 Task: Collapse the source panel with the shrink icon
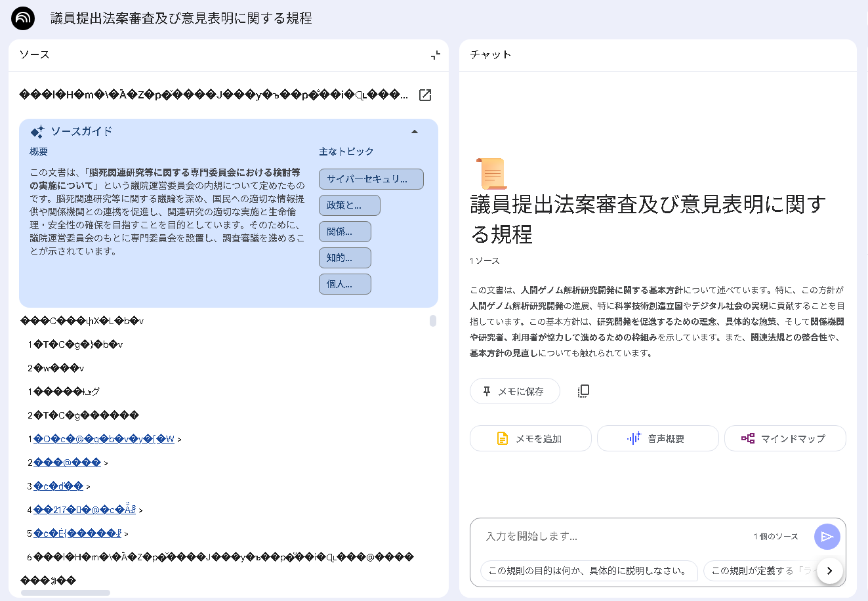(436, 55)
